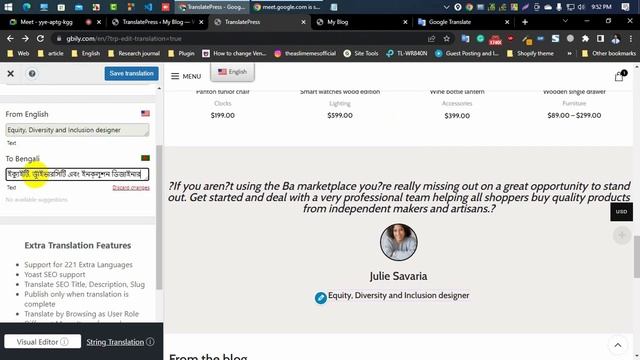Image resolution: width=640 pixels, height=360 pixels.
Task: Click the browser address bar
Action: (x=241, y=38)
